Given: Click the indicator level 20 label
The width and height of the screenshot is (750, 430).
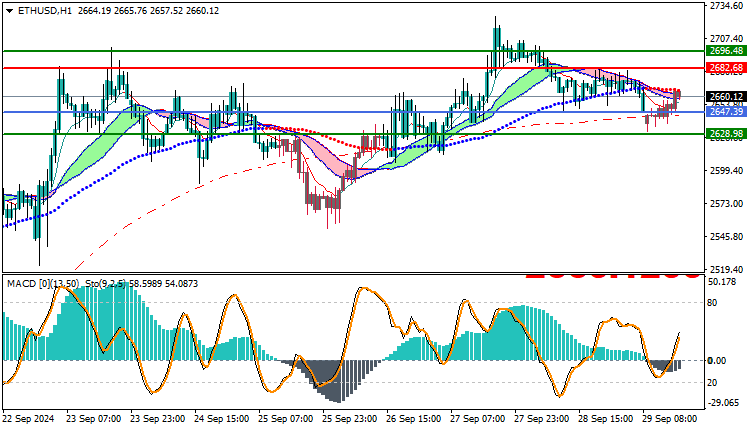Looking at the screenshot, I should point(713,383).
